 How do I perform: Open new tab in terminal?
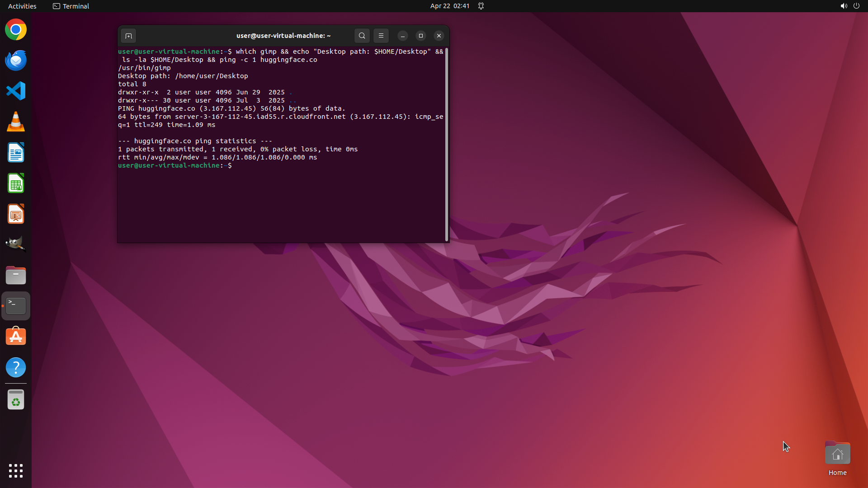128,36
